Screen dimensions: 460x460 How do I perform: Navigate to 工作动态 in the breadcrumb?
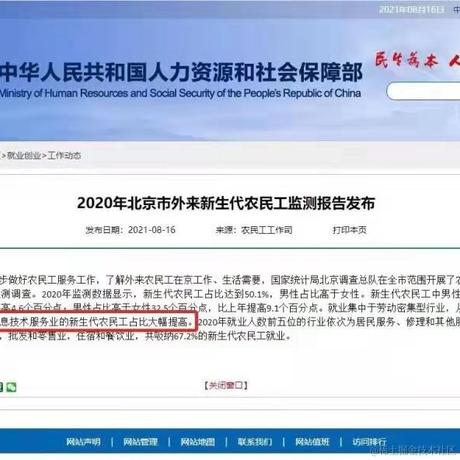[x=64, y=156]
